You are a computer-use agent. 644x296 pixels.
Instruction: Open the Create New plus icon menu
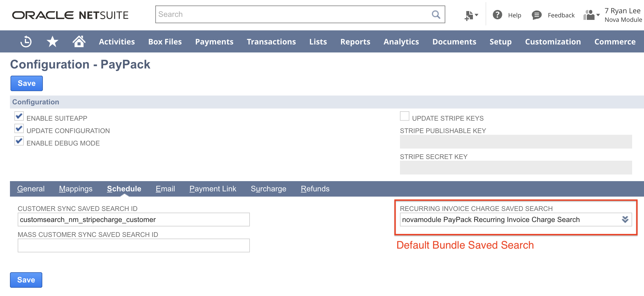(x=471, y=15)
